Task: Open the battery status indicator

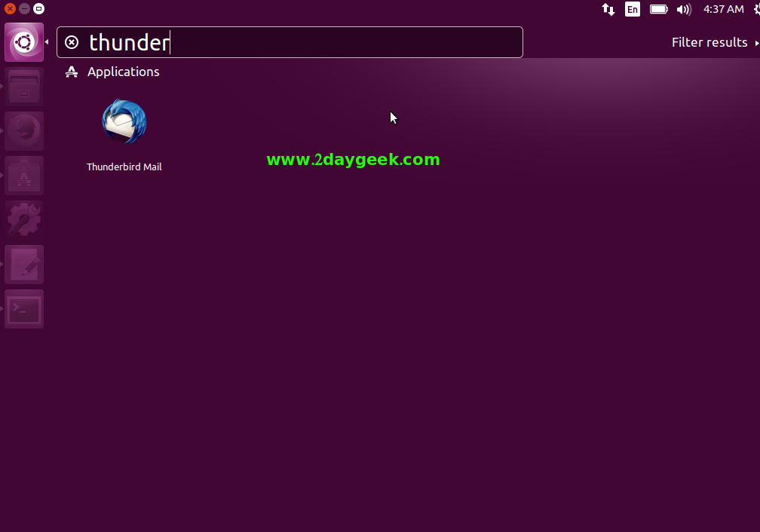Action: 659,9
